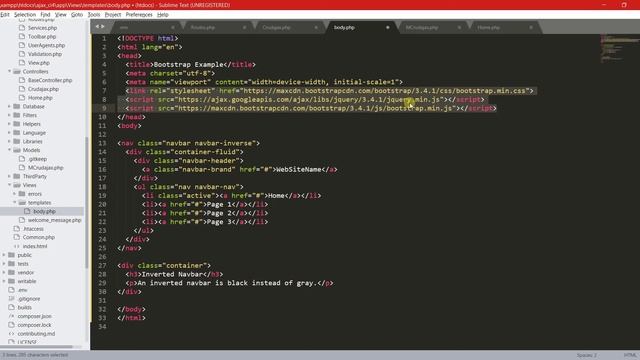Click Spaces indentation setting in status bar
The image size is (640, 360).
point(587,355)
